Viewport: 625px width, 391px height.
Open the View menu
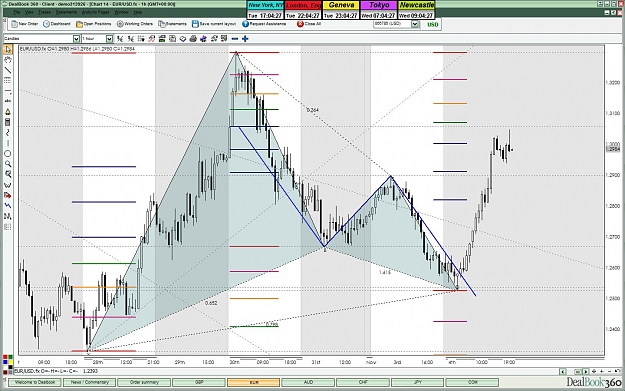coord(29,12)
